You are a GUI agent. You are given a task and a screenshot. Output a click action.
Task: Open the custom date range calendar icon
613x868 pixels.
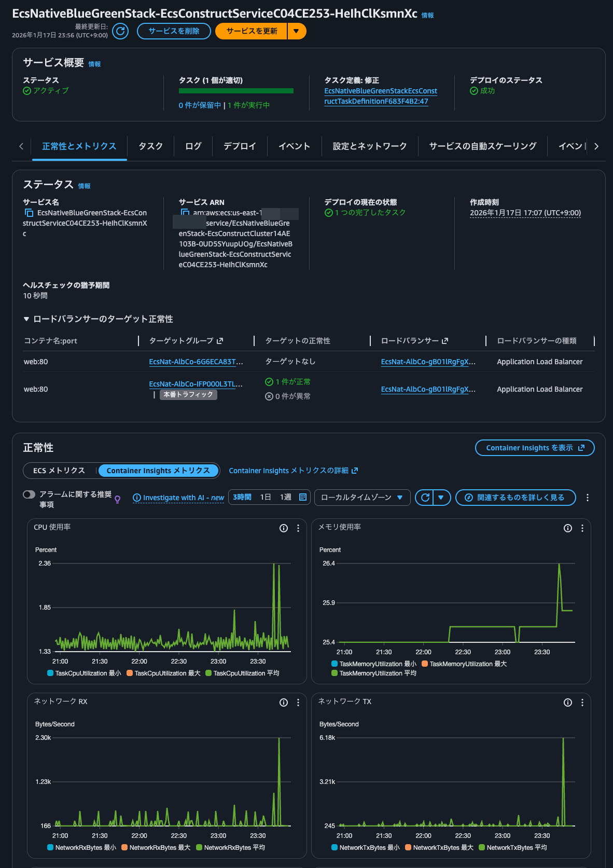pos(303,497)
